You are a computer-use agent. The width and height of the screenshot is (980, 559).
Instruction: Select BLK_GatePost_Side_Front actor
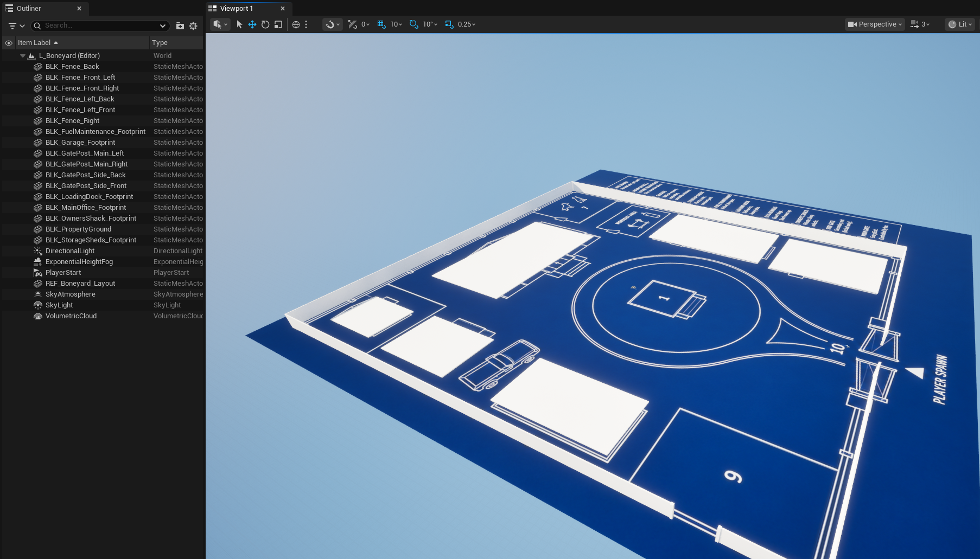click(86, 186)
